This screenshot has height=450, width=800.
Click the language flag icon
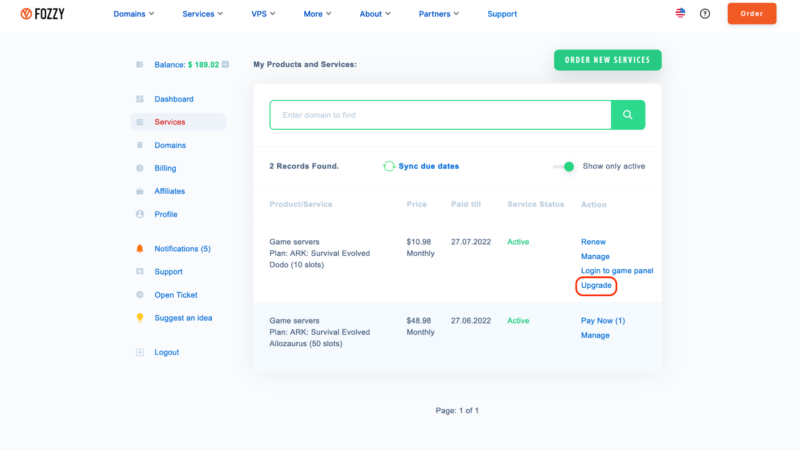[x=680, y=14]
